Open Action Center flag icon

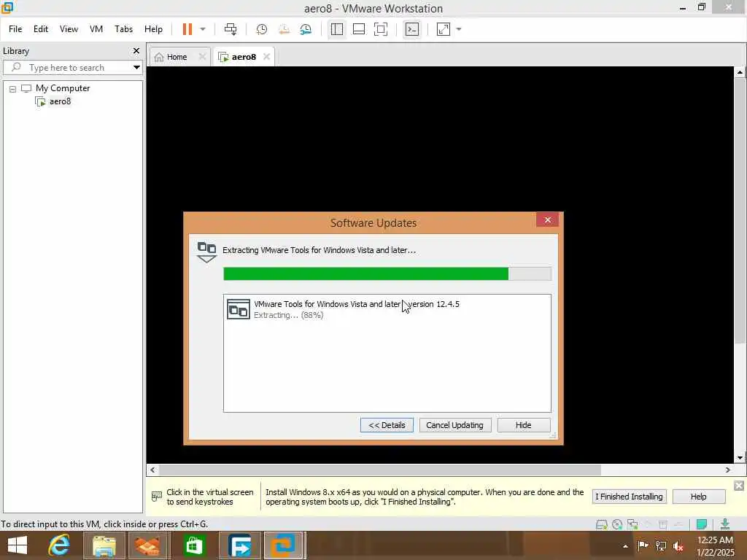click(643, 545)
